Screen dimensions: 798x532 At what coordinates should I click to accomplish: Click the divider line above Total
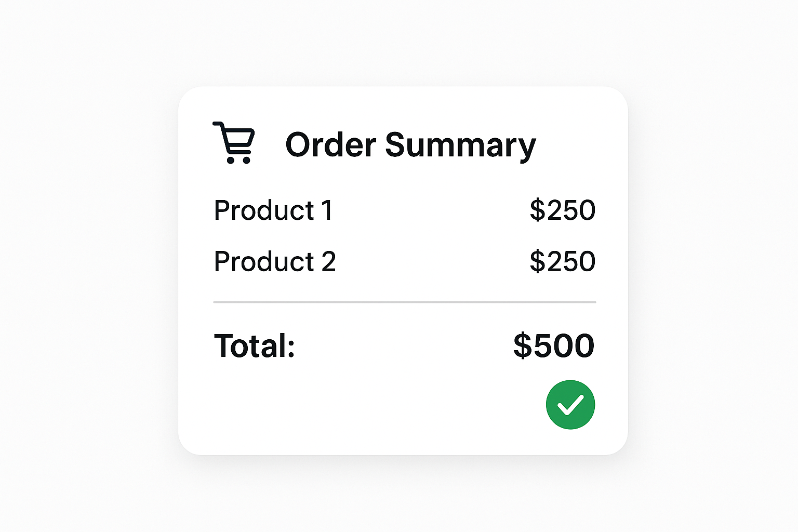404,302
